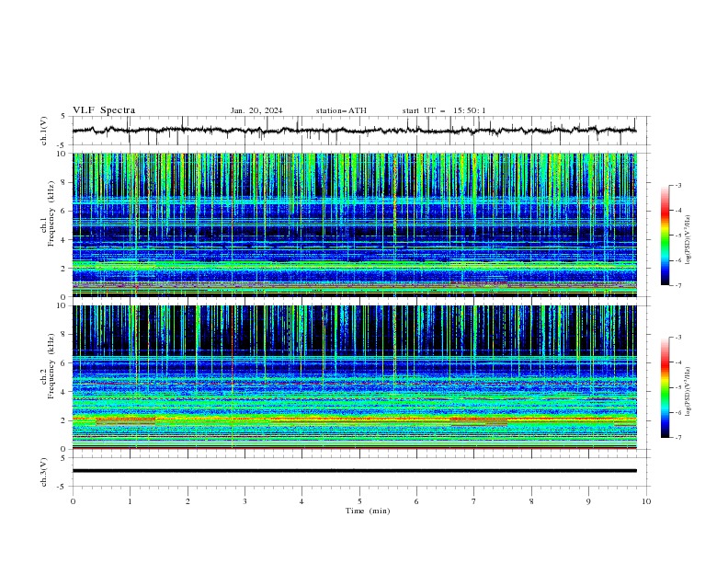The height and width of the screenshot is (563, 728).
Task: Click time axis tick label "1"
Action: 130,501
